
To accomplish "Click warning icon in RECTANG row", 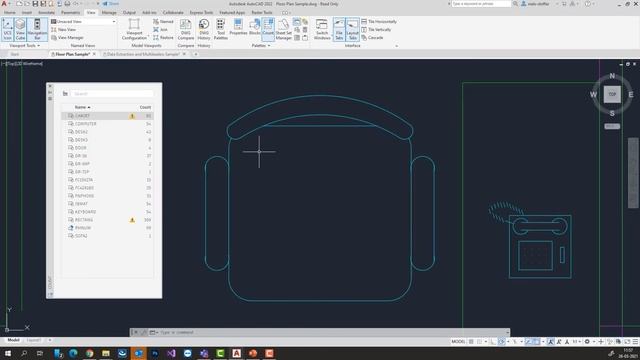I will tap(132, 220).
